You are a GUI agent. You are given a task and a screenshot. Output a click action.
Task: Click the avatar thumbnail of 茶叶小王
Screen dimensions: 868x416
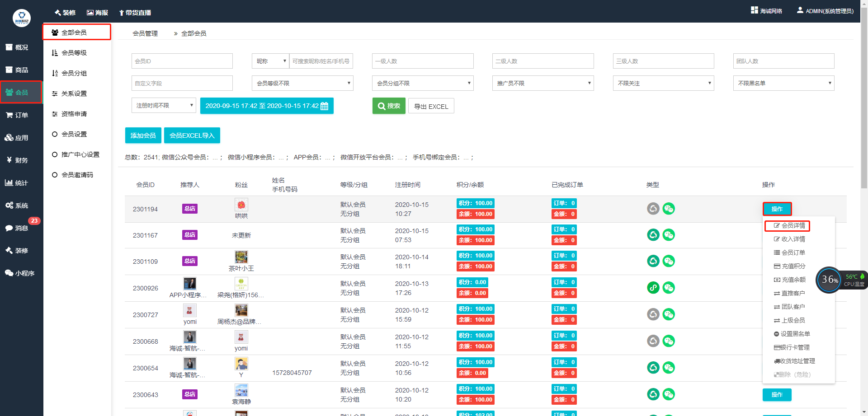pyautogui.click(x=241, y=257)
